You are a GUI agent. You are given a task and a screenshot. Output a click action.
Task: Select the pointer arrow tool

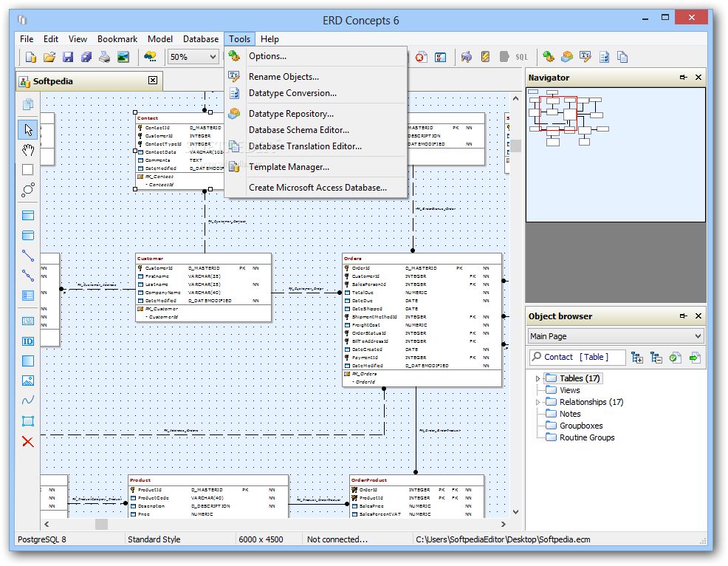click(28, 129)
